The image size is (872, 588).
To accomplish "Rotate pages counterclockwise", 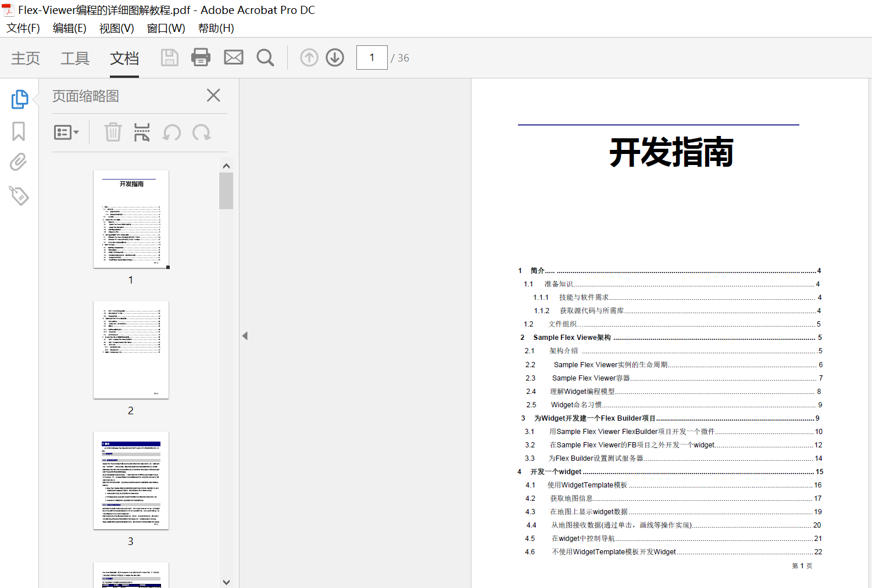I will point(171,132).
